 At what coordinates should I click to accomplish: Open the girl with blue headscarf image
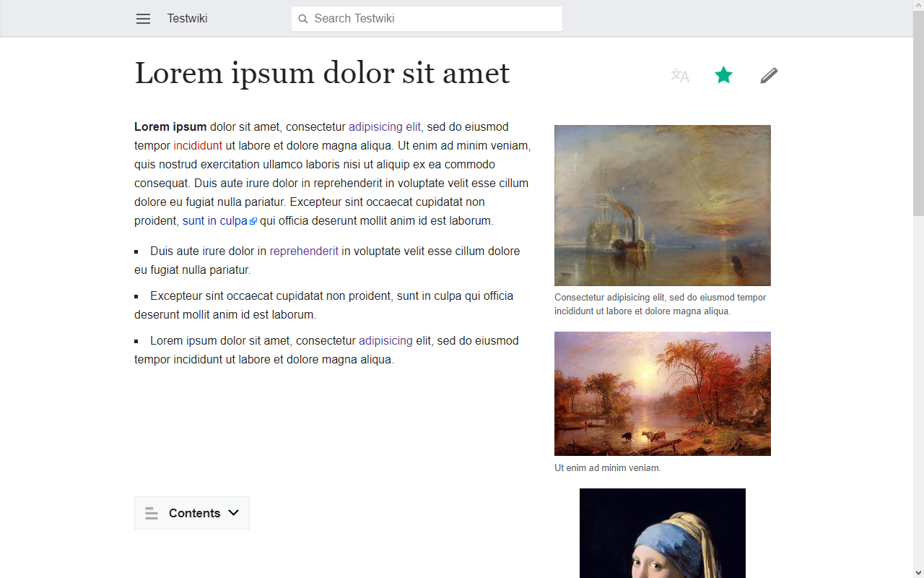tap(662, 535)
